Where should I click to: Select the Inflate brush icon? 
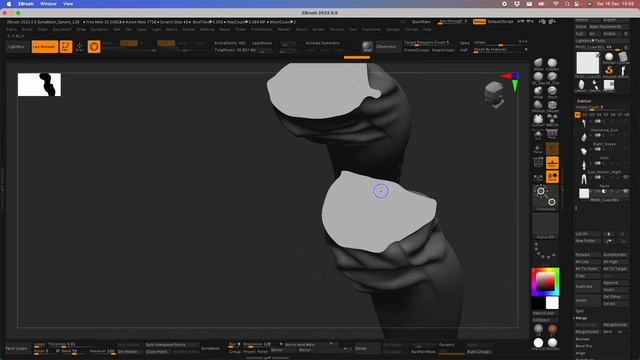pyautogui.click(x=538, y=91)
